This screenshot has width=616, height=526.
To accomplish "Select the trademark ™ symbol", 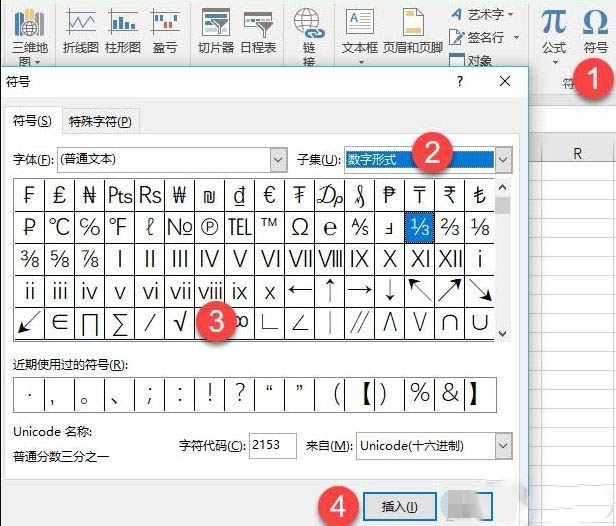I will [270, 227].
